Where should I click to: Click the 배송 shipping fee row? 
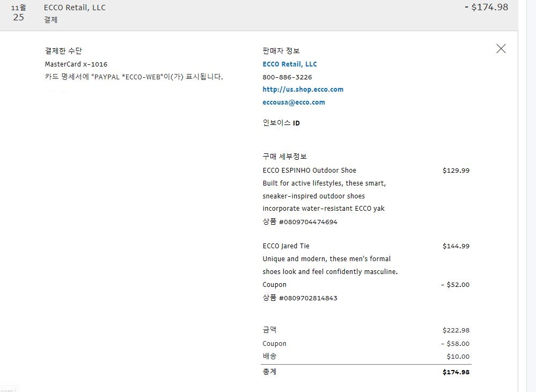tap(270, 357)
